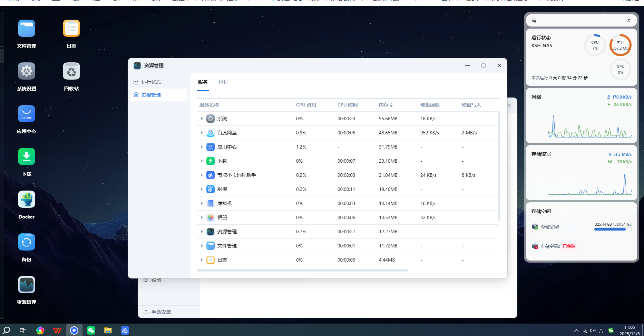Open the 备份 backup app icon
The height and width of the screenshot is (336, 644).
pyautogui.click(x=27, y=242)
